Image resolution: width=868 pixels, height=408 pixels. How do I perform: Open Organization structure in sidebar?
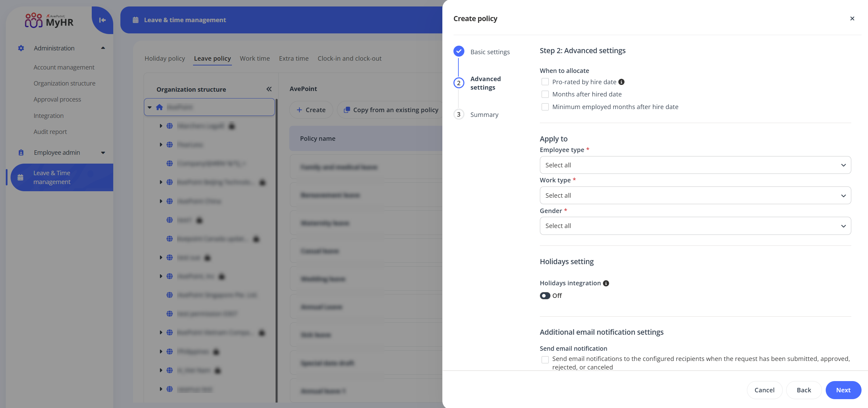coord(64,83)
